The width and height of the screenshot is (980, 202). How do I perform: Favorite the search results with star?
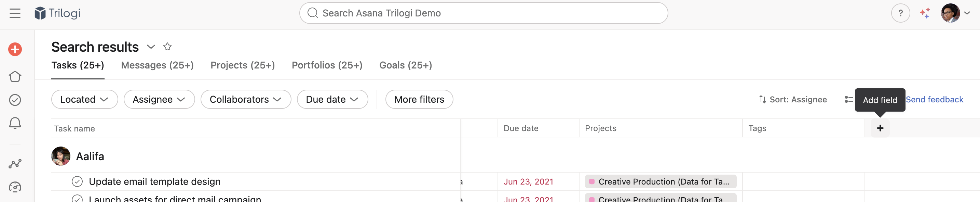click(x=167, y=47)
